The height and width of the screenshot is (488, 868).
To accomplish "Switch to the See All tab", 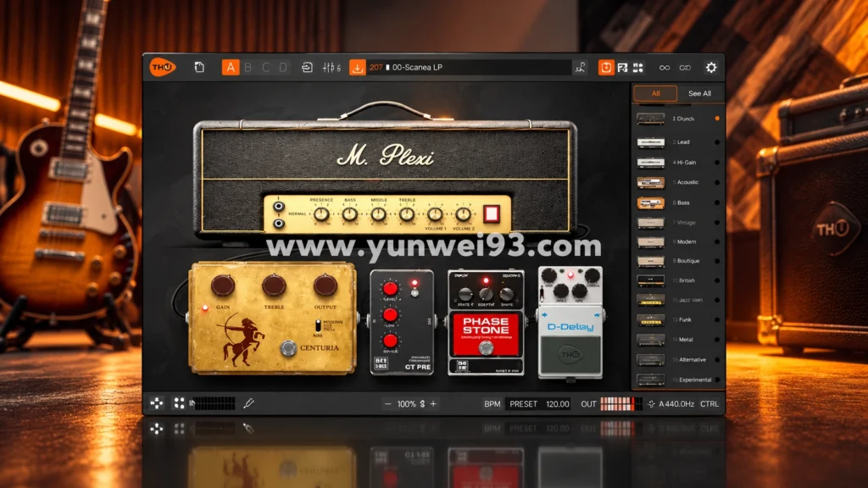I will click(x=699, y=93).
